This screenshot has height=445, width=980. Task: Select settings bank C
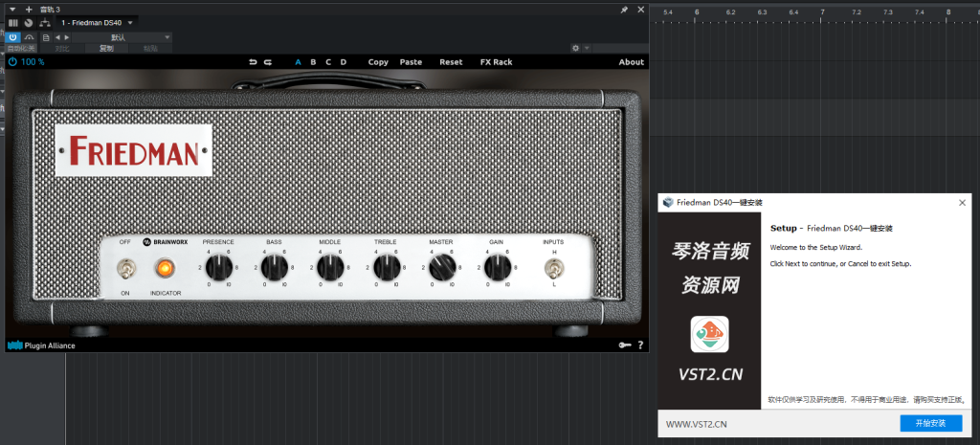coord(328,62)
